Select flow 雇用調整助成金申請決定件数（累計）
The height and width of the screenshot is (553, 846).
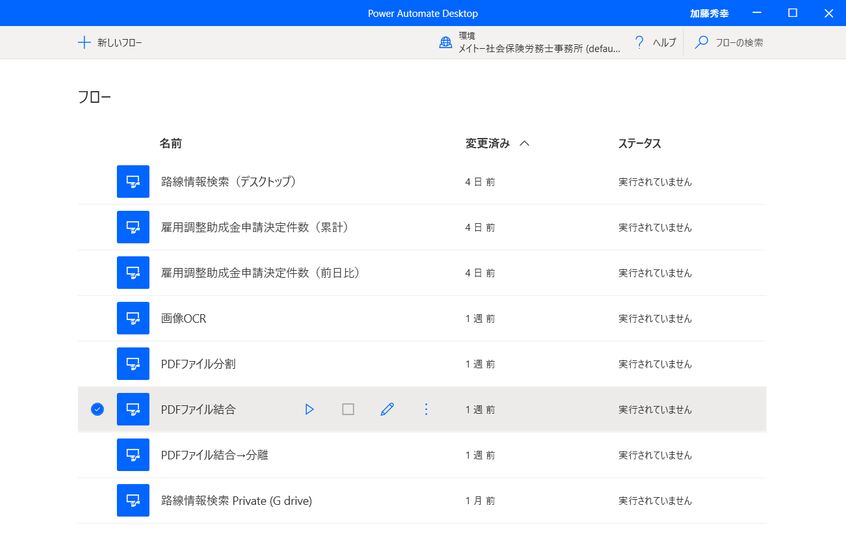click(255, 227)
